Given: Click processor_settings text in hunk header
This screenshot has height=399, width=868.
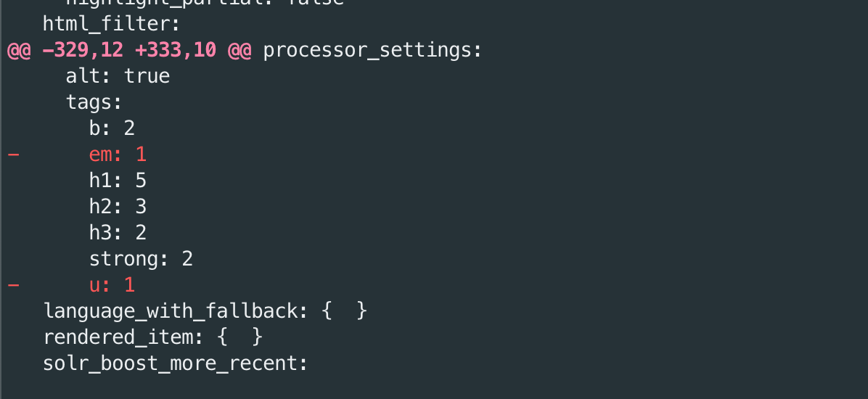Looking at the screenshot, I should pos(373,51).
